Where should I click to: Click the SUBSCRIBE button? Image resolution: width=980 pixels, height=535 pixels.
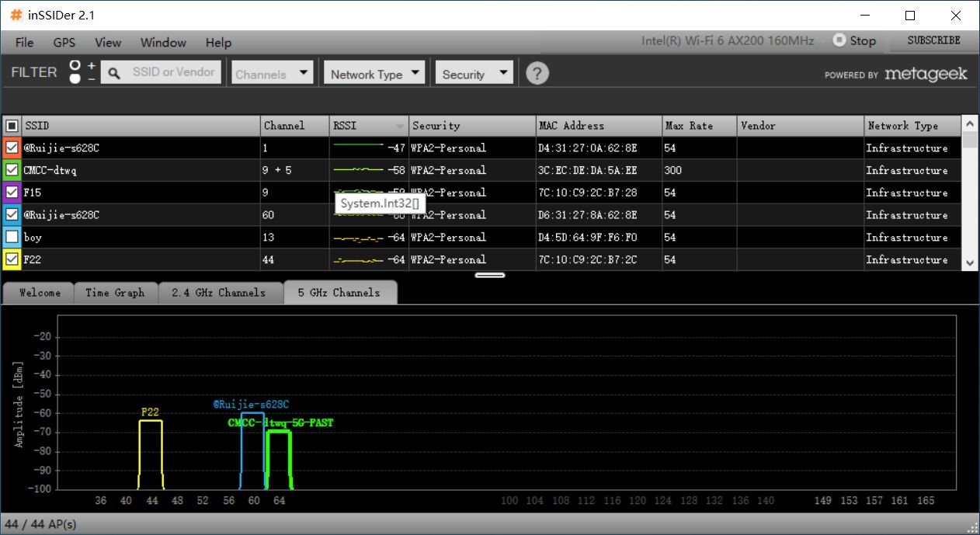(933, 40)
